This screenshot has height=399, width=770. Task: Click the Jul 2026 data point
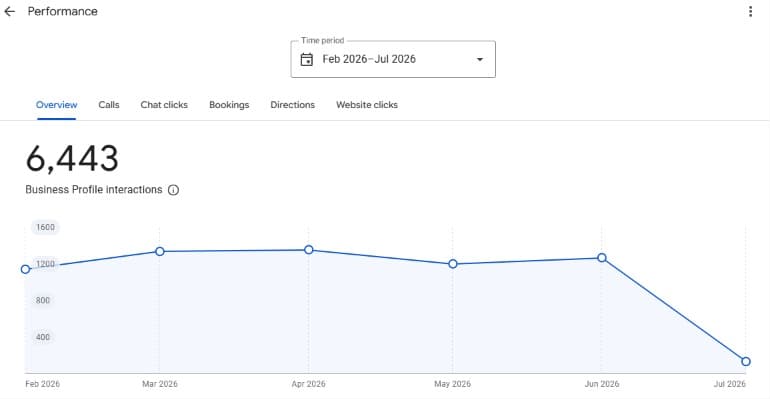pyautogui.click(x=745, y=362)
